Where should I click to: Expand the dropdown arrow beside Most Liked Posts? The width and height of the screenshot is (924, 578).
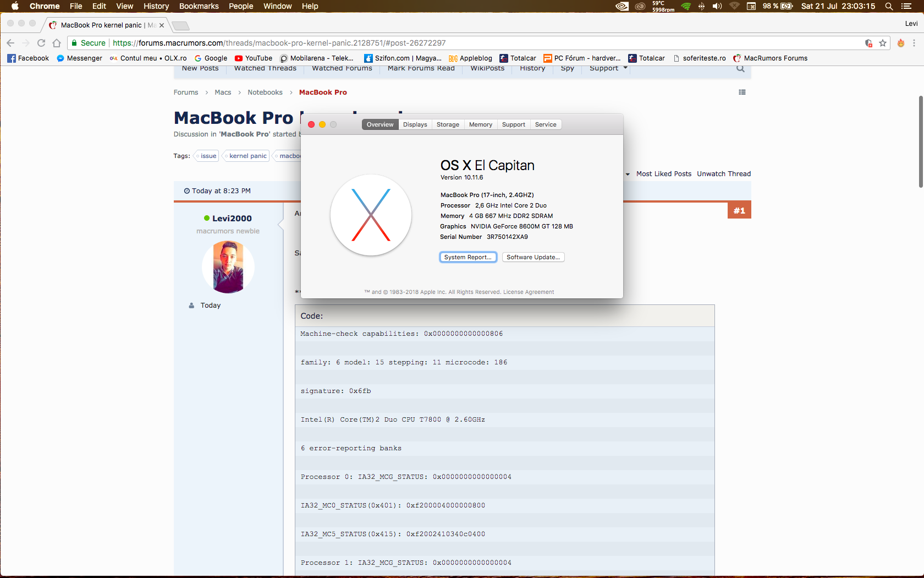tap(628, 174)
